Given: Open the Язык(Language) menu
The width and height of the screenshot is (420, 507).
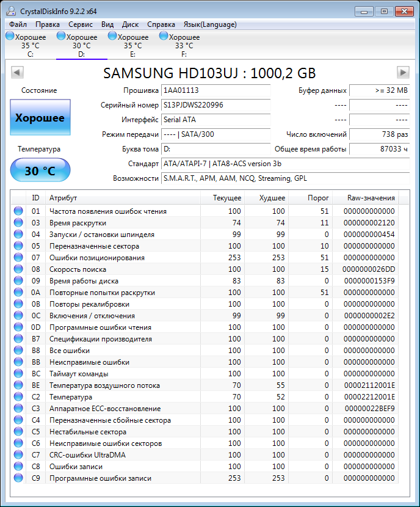Looking at the screenshot, I should 210,24.
